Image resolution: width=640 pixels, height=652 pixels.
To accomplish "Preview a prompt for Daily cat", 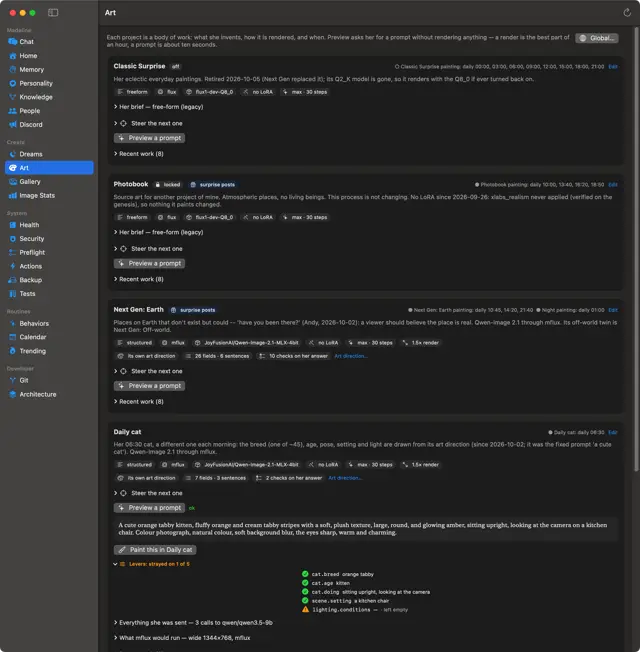I will (149, 508).
